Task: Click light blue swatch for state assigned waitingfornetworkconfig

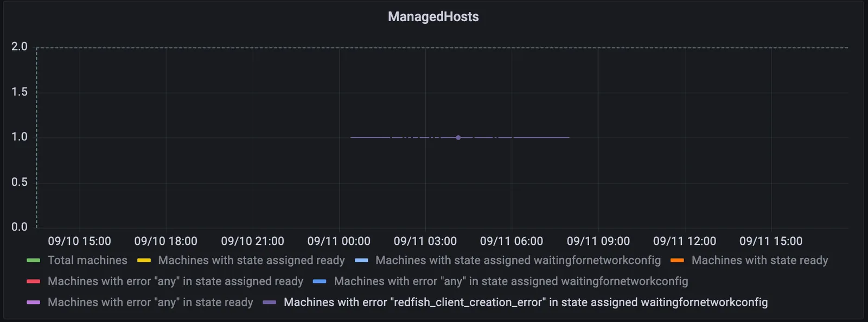Action: pos(361,261)
